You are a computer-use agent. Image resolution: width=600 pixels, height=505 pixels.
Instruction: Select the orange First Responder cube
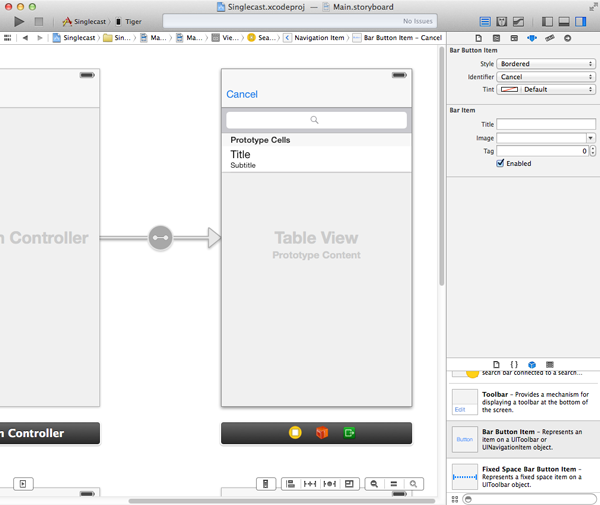coord(322,433)
